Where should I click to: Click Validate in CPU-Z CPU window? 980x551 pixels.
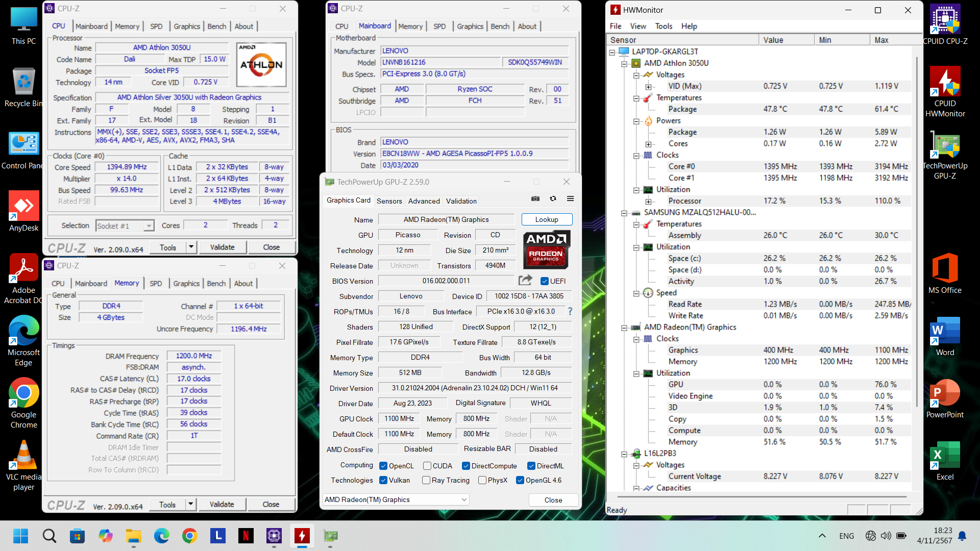point(223,247)
